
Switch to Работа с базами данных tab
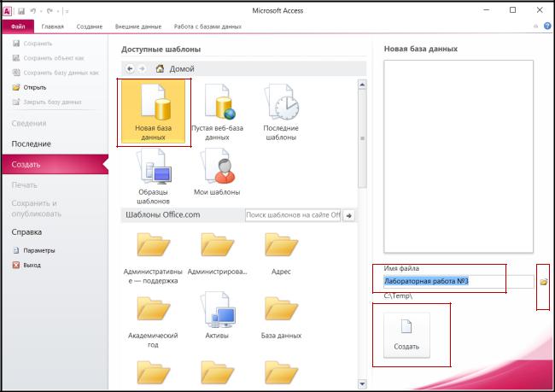(207, 26)
